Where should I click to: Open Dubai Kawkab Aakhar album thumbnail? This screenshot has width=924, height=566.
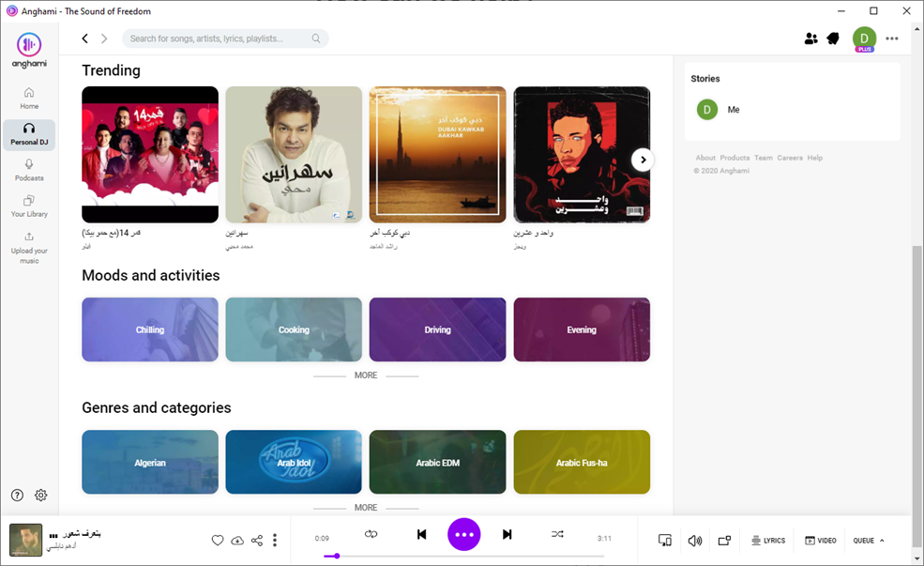437,155
